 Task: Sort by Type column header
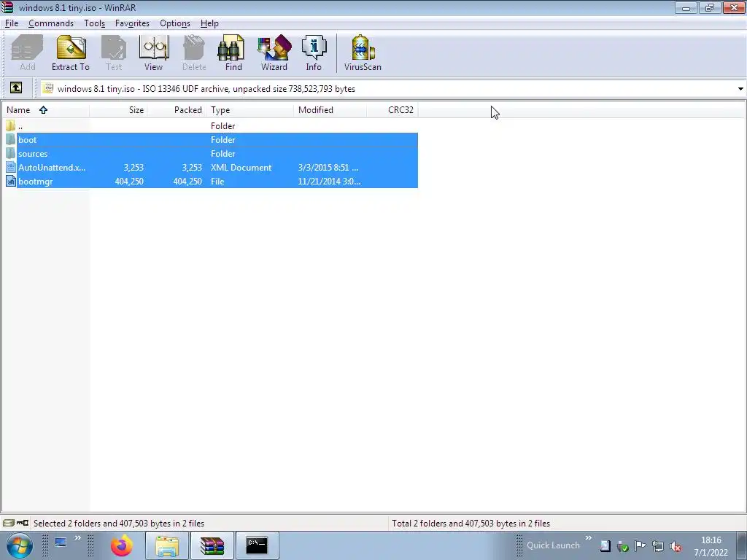[x=250, y=110]
